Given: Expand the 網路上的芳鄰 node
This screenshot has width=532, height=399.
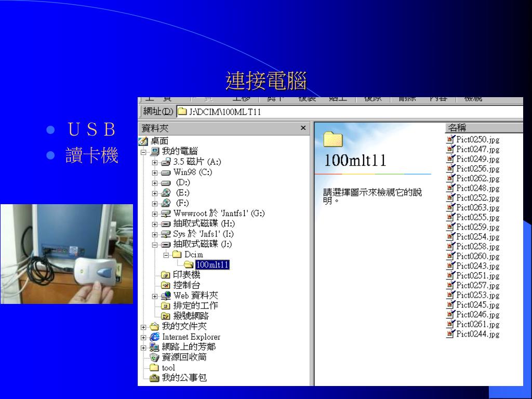Looking at the screenshot, I should pyautogui.click(x=143, y=348).
